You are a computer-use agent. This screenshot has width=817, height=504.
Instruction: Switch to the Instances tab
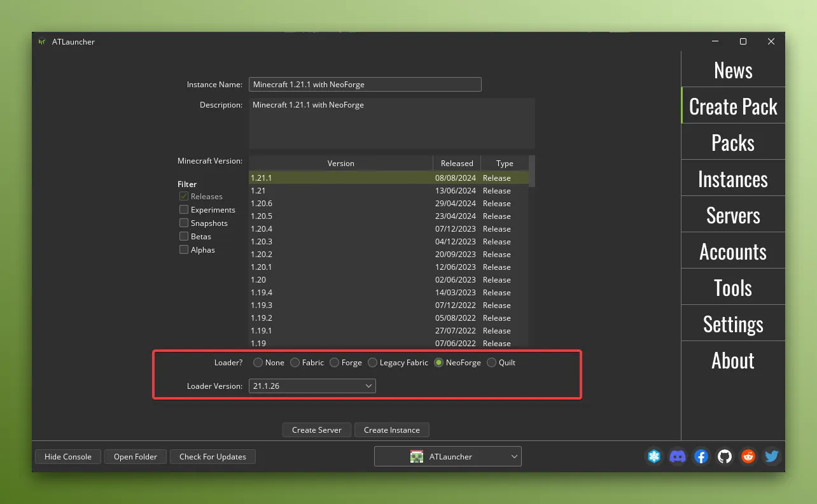click(732, 179)
